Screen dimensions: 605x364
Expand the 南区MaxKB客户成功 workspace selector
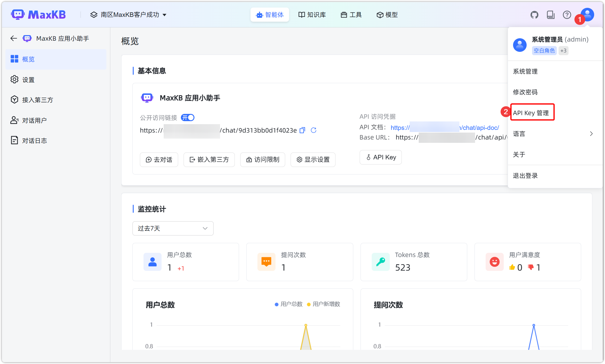(165, 14)
